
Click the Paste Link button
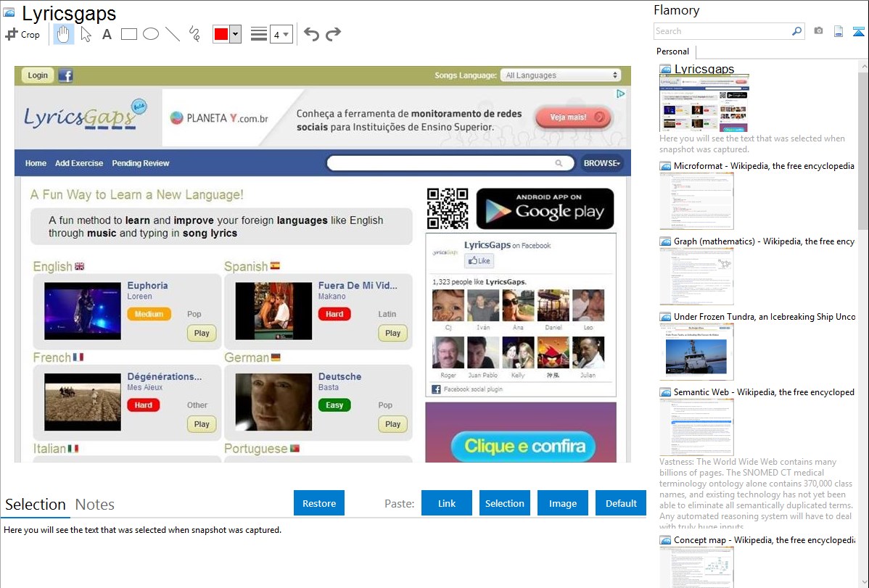click(447, 503)
